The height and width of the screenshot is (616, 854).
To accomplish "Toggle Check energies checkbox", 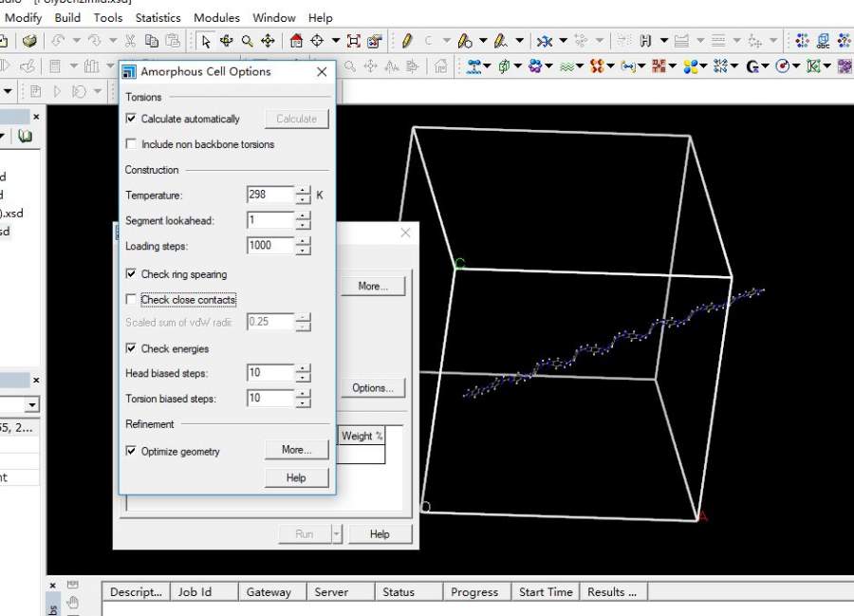I will pos(131,348).
